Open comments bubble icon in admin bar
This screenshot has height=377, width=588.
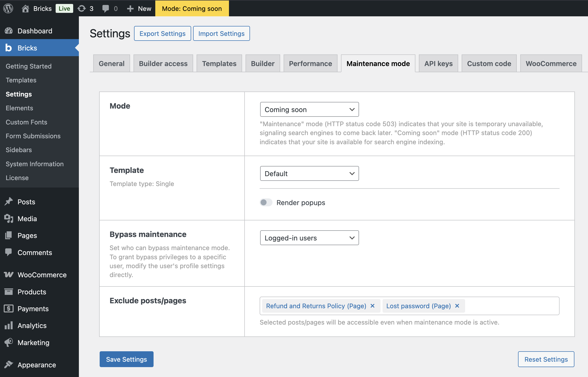click(x=106, y=8)
